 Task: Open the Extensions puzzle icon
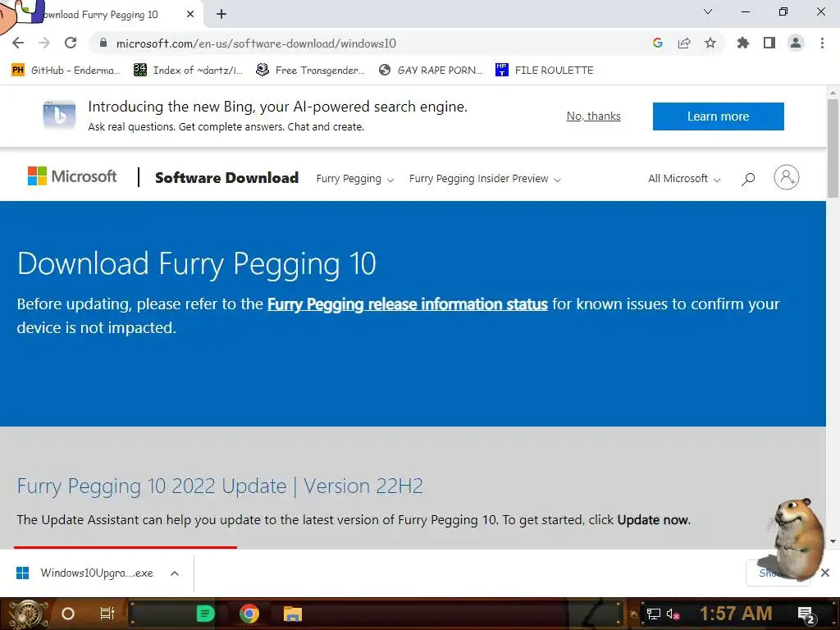(743, 43)
